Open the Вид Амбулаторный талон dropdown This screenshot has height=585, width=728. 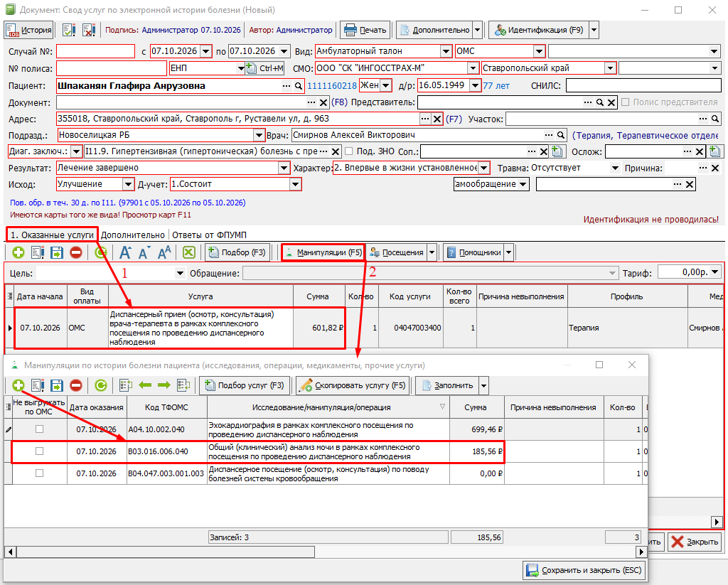click(446, 51)
